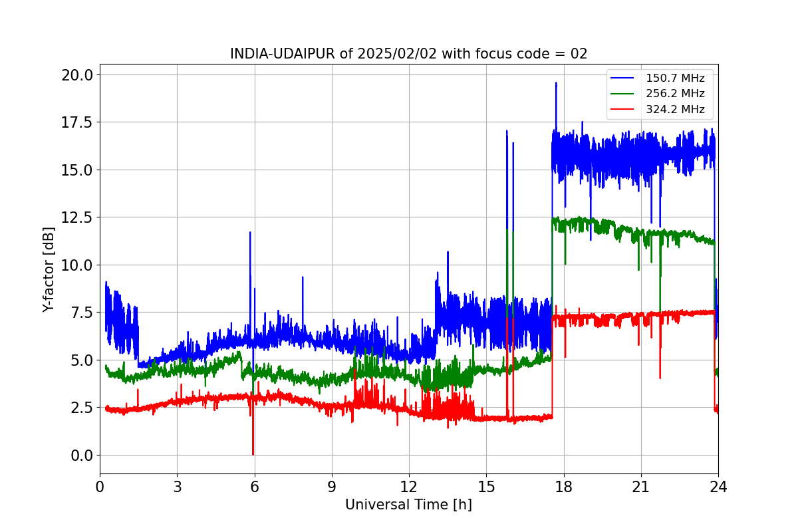Click the 21 tick on the time axis
The image size is (798, 532).
click(641, 486)
